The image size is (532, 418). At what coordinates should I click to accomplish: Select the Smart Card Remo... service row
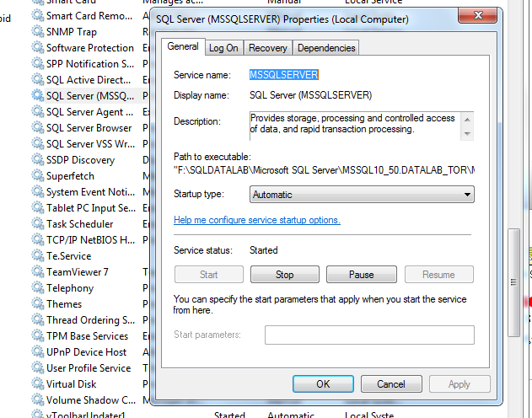tap(89, 16)
